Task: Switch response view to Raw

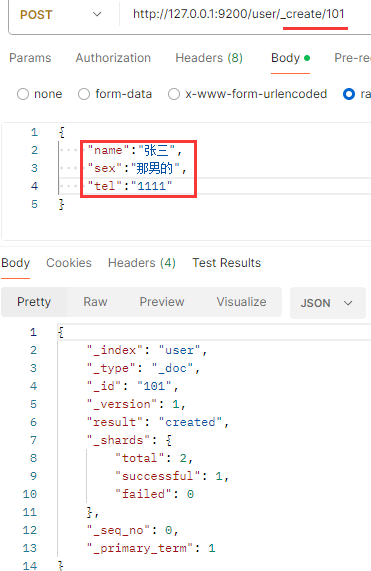Action: click(x=95, y=302)
